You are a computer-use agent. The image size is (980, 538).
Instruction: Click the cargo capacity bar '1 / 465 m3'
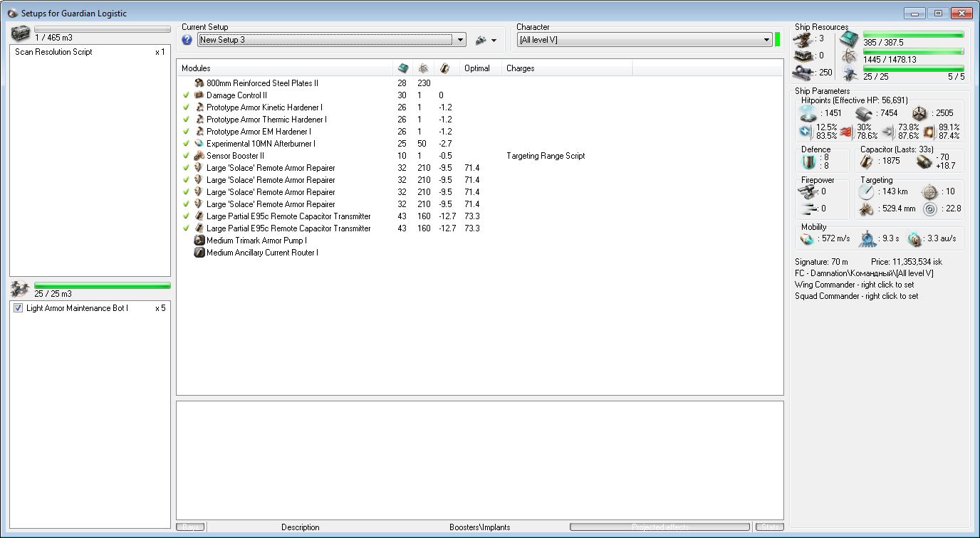[103, 30]
